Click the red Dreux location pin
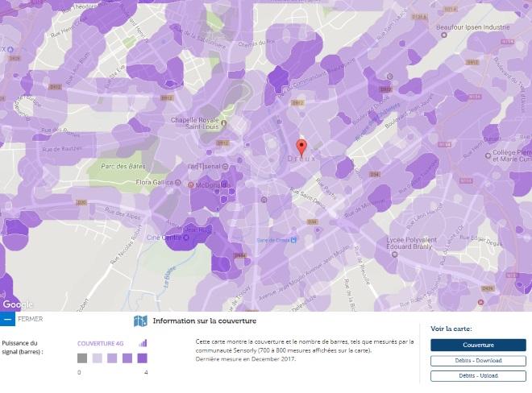Viewport: 532px width, 393px height. 301,147
